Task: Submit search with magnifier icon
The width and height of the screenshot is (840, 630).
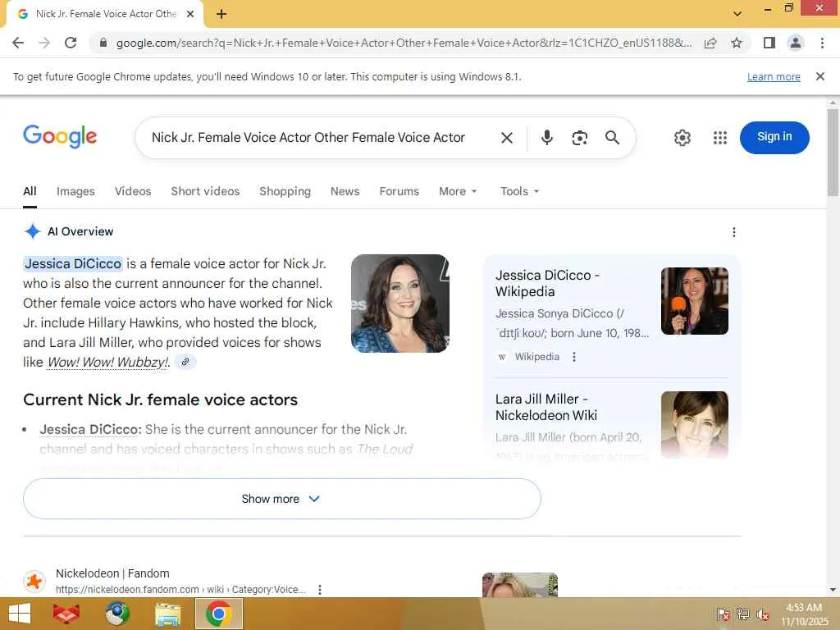Action: pos(612,138)
